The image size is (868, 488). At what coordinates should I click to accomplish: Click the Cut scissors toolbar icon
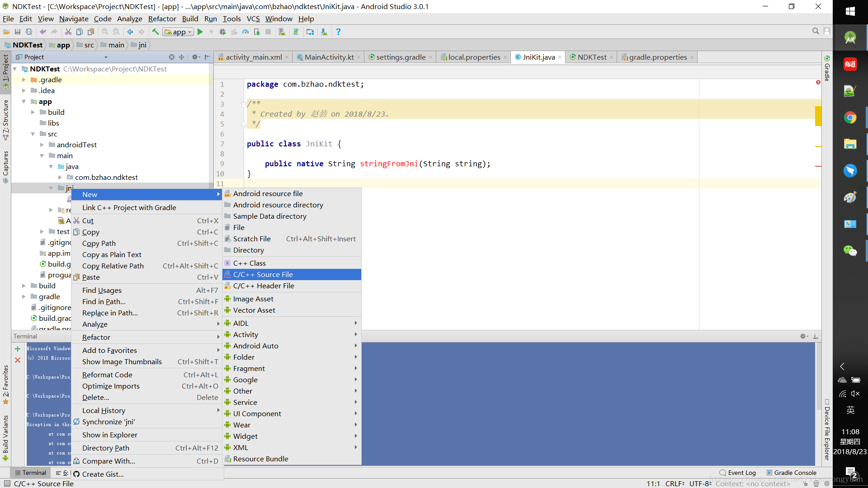(68, 32)
